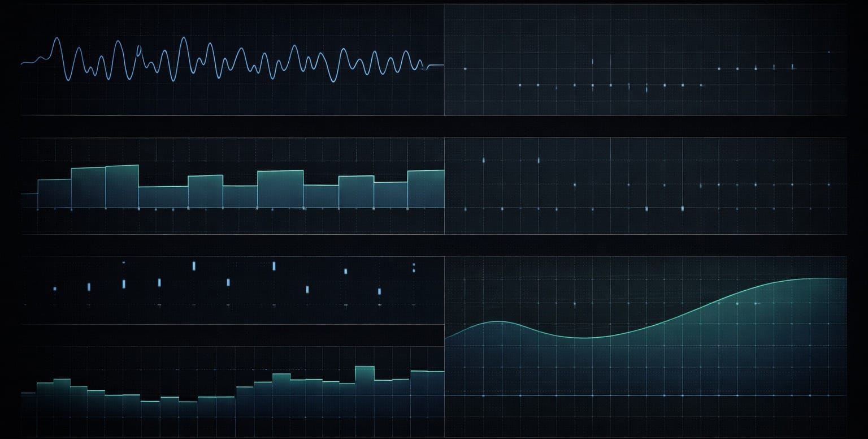868x439 pixels.
Task: Select the small early hump on the green curve
Action: coord(497,322)
